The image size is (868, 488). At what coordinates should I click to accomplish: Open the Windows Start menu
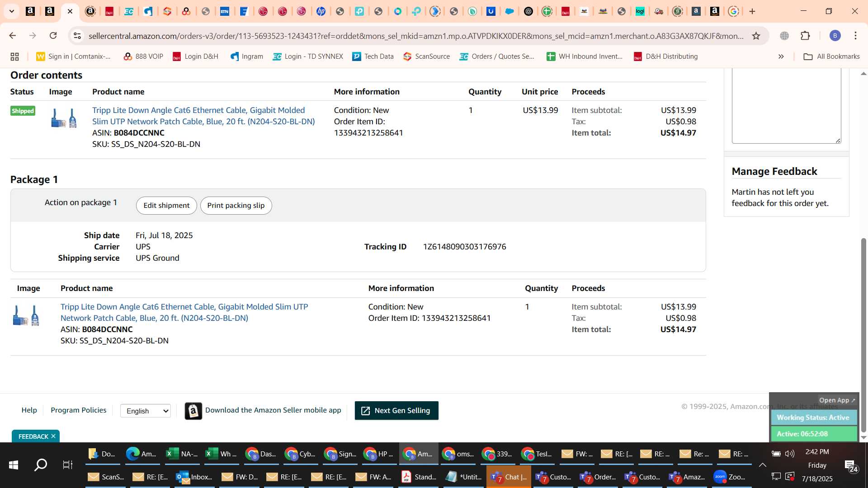point(14,465)
